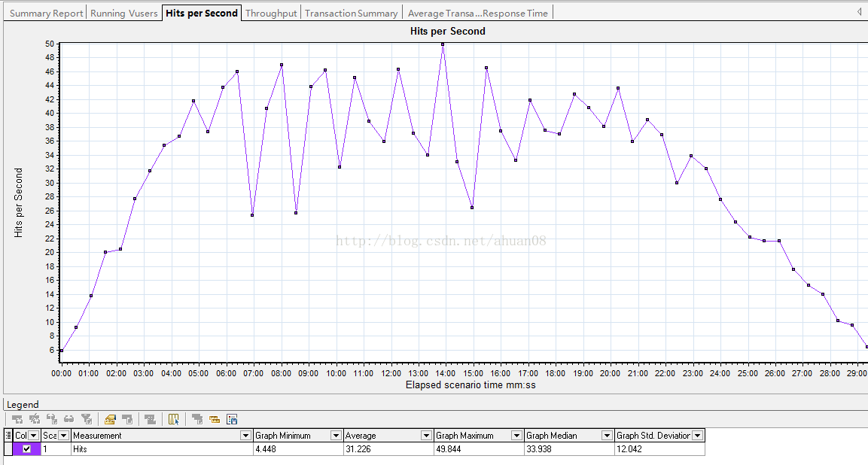868x465 pixels.
Task: Open the Col column dropdown arrow
Action: tap(33, 436)
